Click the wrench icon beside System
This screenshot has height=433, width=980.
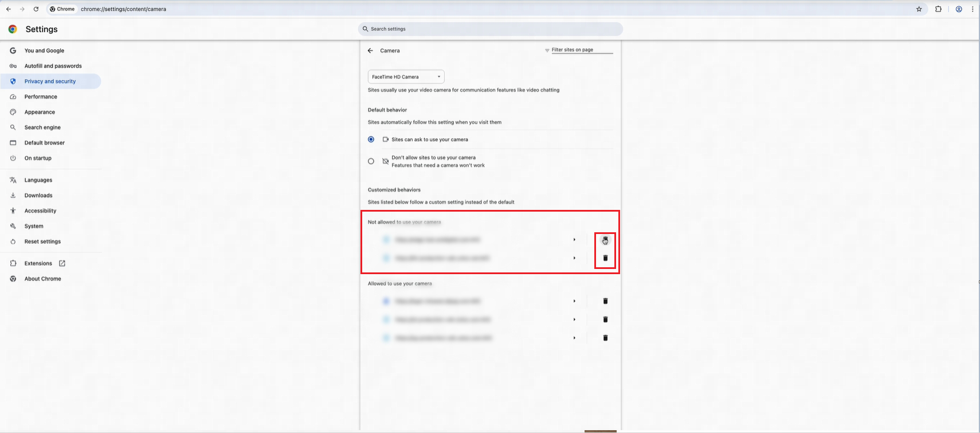(x=13, y=226)
